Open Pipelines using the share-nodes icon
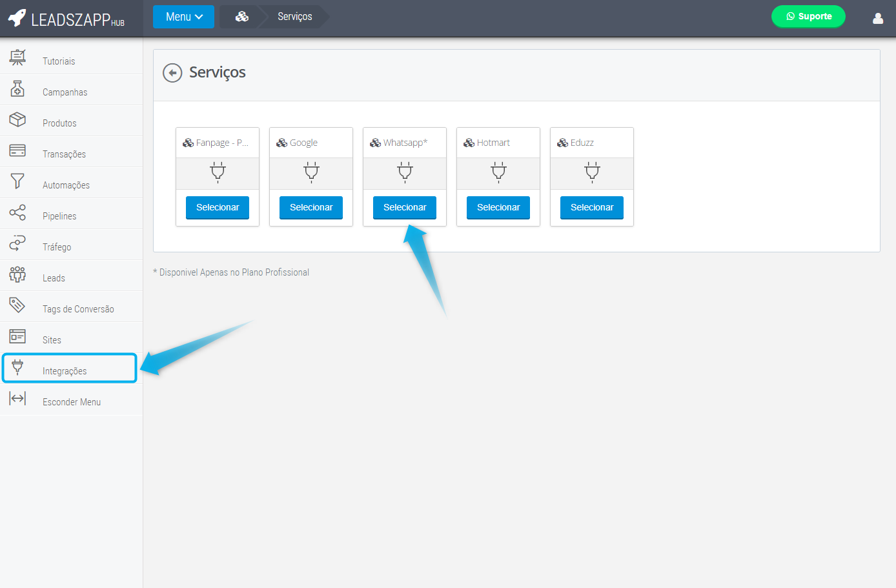 pos(17,213)
